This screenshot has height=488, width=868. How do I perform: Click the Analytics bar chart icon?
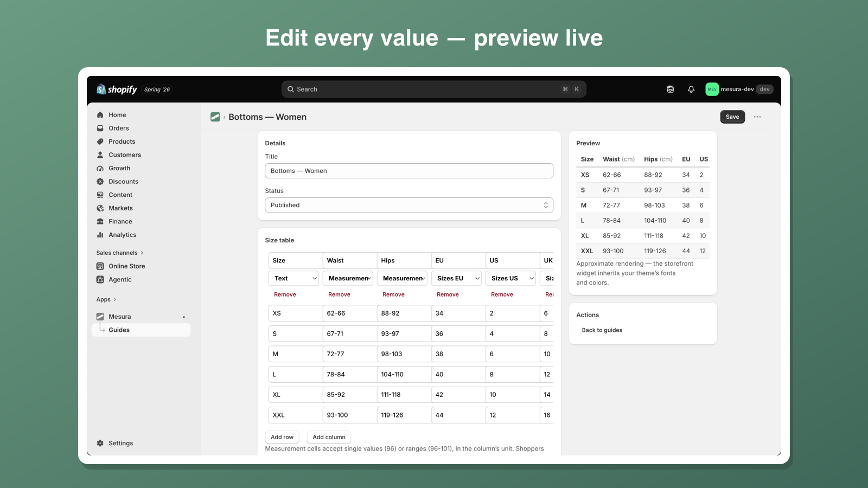tap(100, 235)
